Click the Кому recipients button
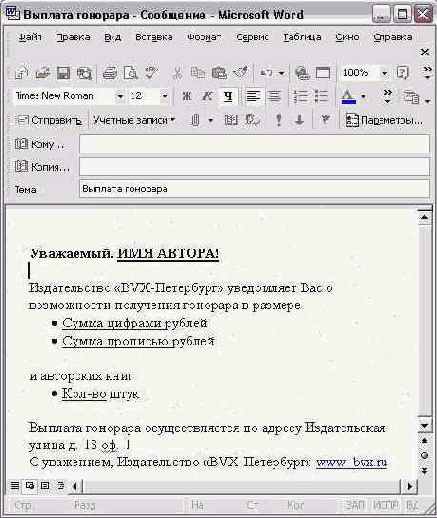The width and height of the screenshot is (437, 518). pos(39,144)
